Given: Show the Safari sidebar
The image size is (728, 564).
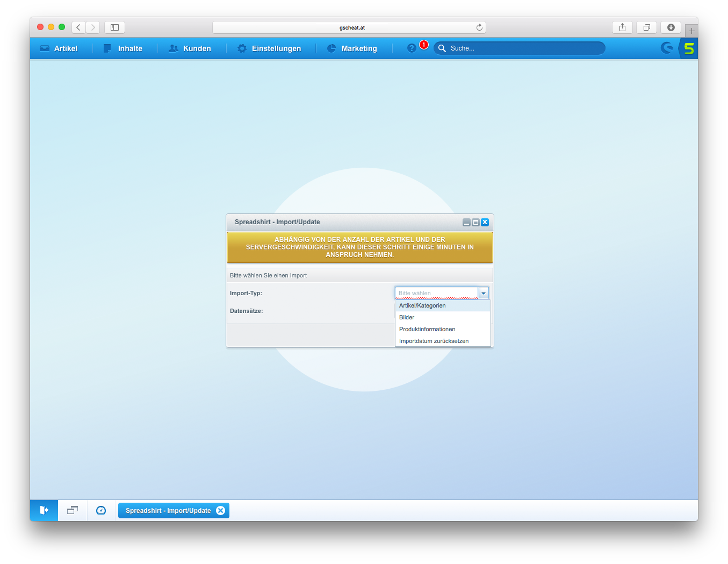Looking at the screenshot, I should [114, 27].
